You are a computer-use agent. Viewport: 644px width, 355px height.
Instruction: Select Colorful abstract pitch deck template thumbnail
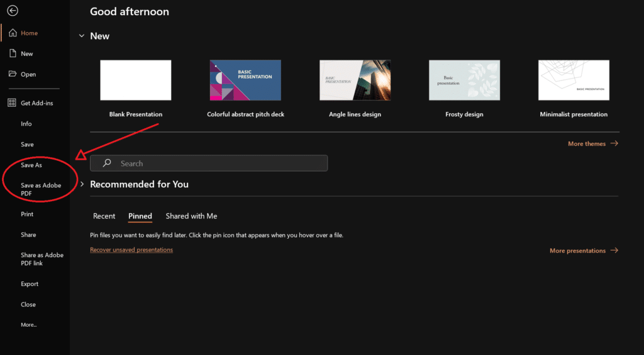[245, 80]
